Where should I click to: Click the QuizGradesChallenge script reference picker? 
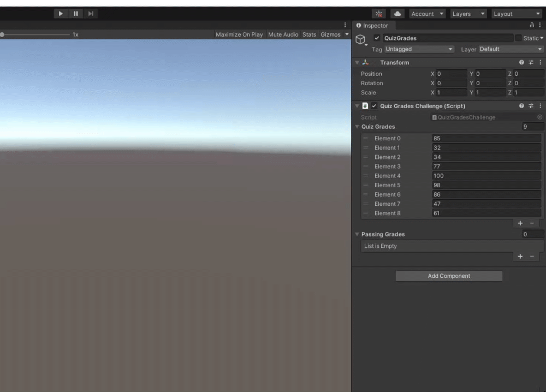[539, 117]
